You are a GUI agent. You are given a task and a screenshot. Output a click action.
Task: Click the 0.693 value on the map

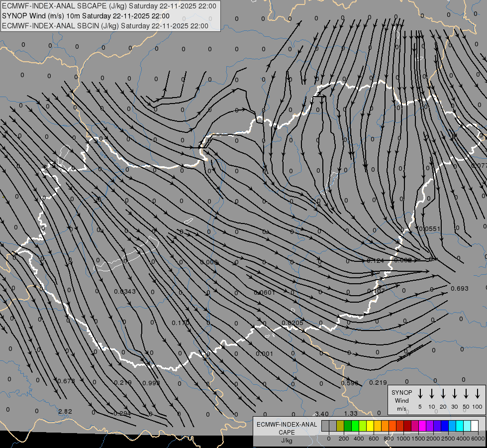point(459,289)
